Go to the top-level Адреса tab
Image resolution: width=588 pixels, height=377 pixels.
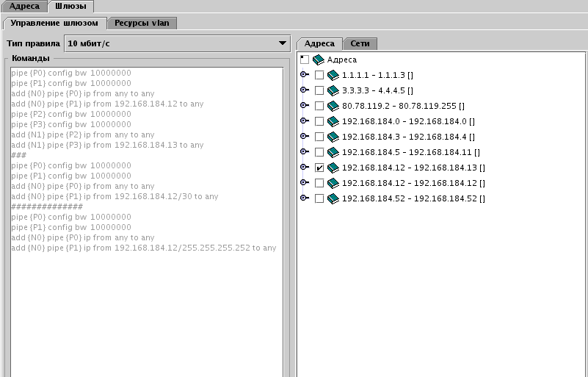[x=24, y=6]
